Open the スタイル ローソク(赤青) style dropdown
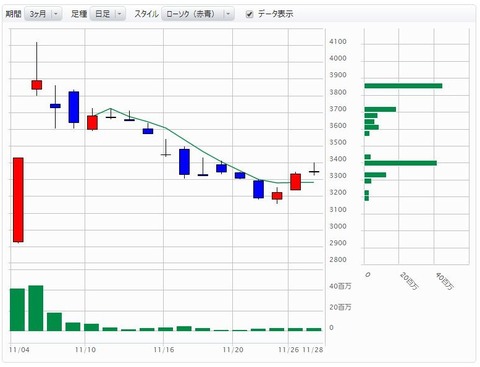This screenshot has height=367, width=480. click(x=198, y=14)
